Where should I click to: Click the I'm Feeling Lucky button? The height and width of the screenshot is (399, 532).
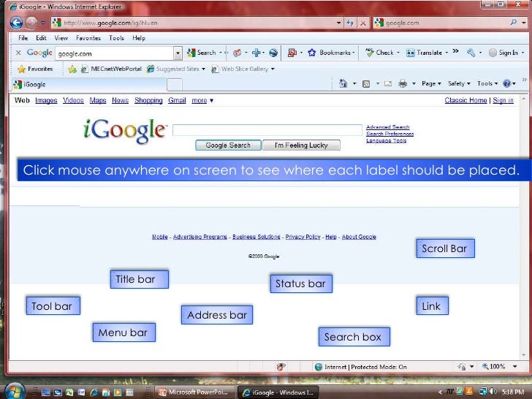(301, 145)
